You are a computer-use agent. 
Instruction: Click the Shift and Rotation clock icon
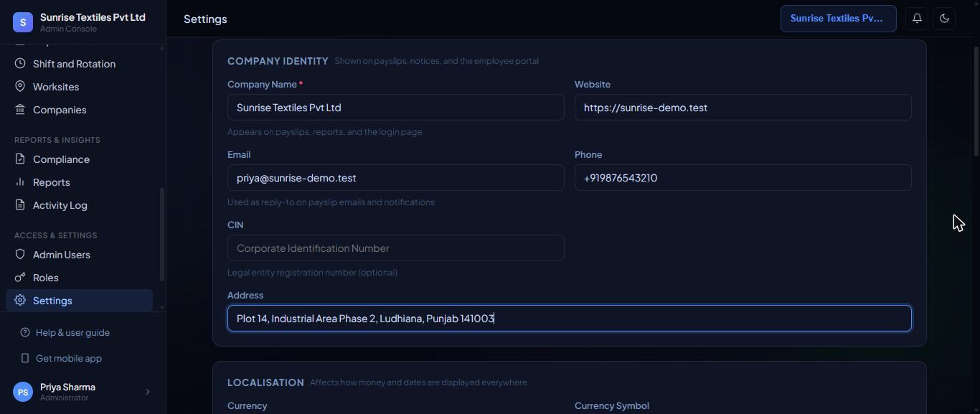[20, 64]
